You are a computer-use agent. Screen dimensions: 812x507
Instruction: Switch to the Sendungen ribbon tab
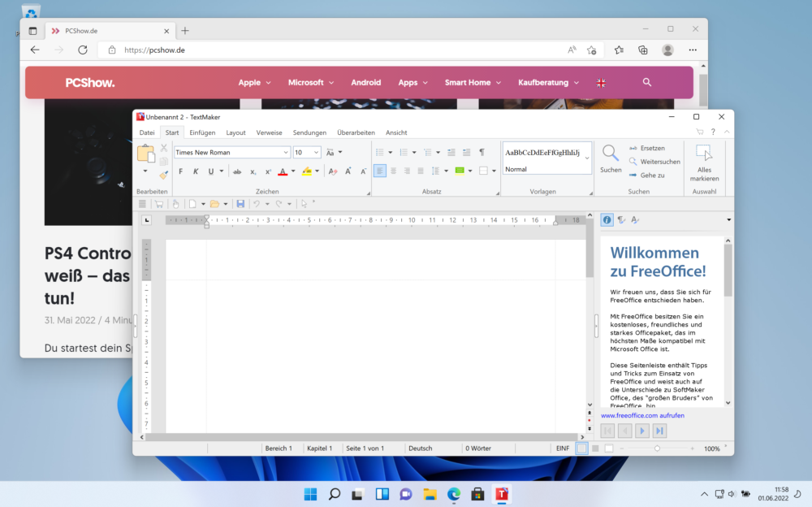point(309,132)
